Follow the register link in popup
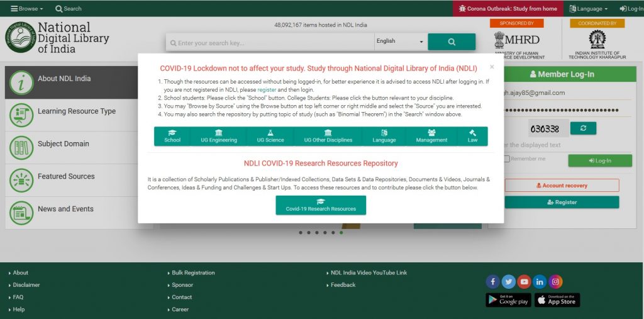The height and width of the screenshot is (319, 644). pyautogui.click(x=267, y=89)
